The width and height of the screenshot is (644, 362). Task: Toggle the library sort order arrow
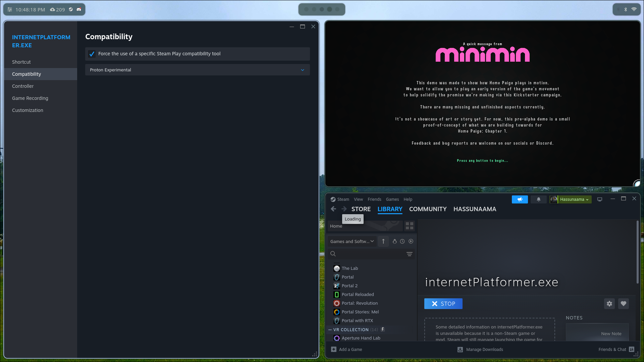pyautogui.click(x=383, y=241)
